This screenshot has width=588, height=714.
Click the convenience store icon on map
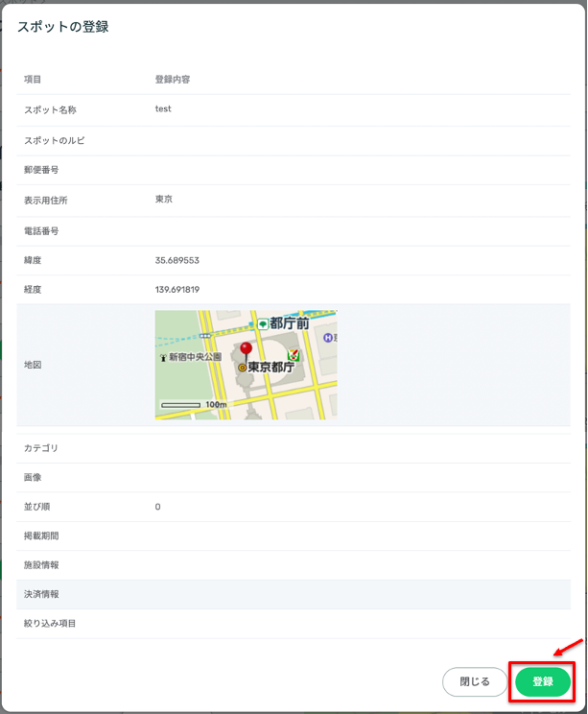coord(294,355)
